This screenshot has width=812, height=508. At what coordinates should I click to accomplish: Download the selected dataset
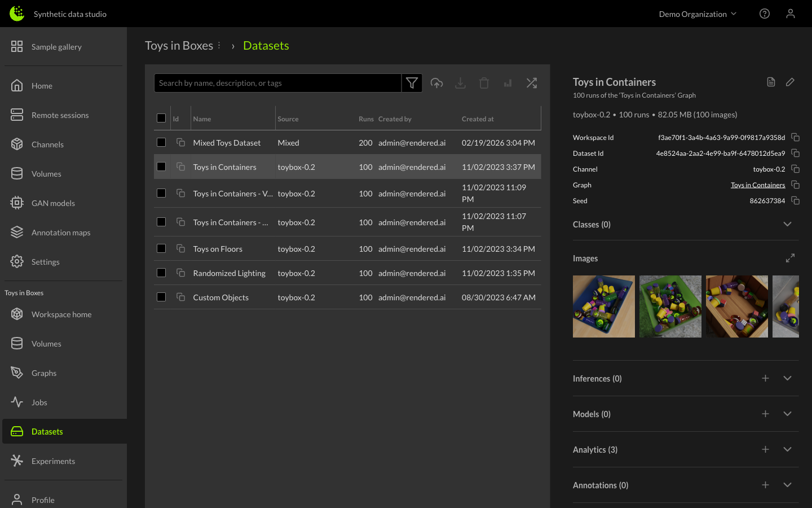[460, 82]
